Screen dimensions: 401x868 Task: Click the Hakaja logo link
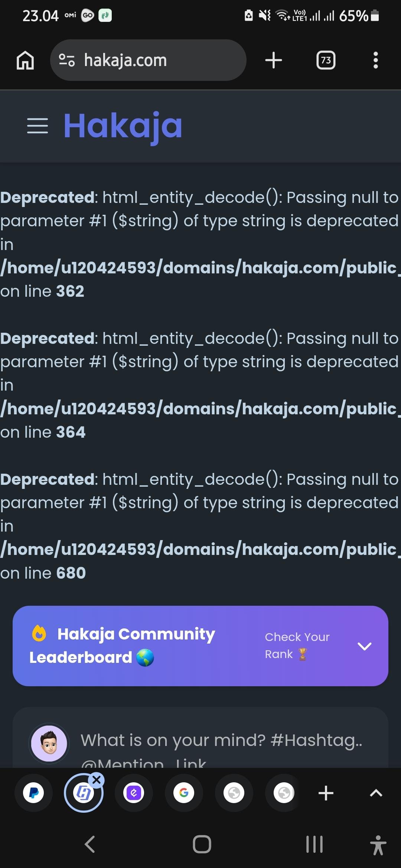[x=123, y=126]
